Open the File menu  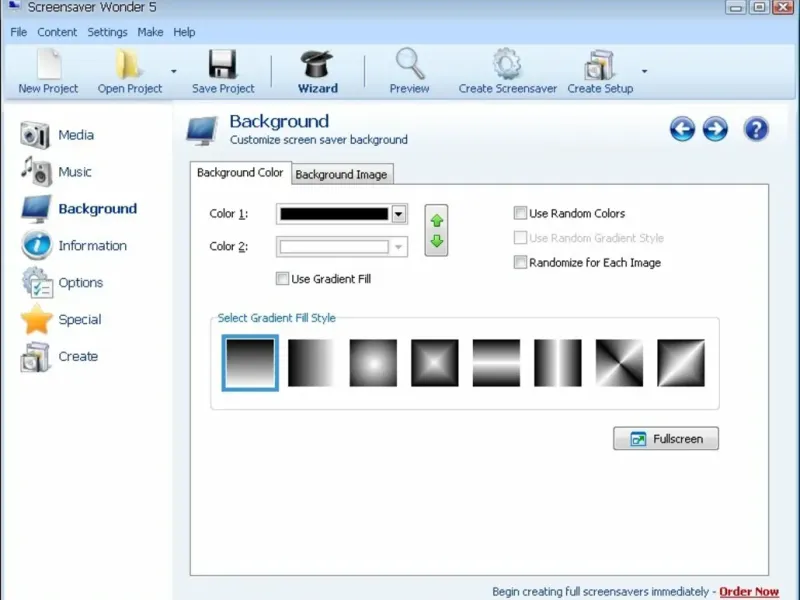point(18,32)
